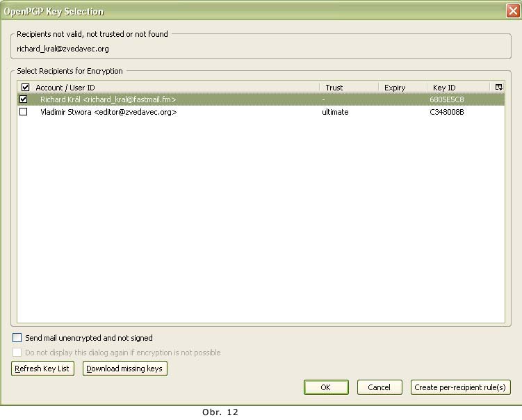Screen dimensions: 522x420
Task: Select Richard Král <richard_kral@fastmail.fm> row
Action: (x=261, y=99)
